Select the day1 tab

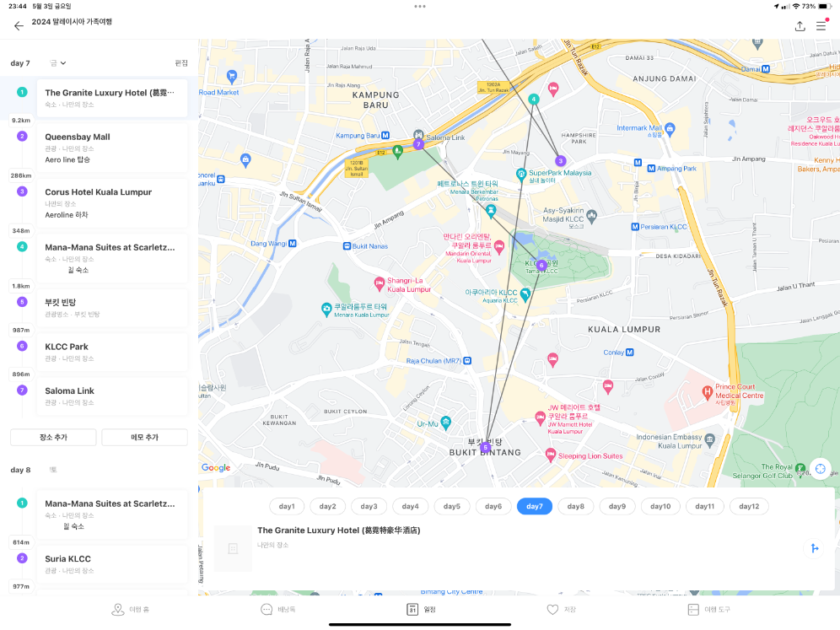[x=287, y=506]
